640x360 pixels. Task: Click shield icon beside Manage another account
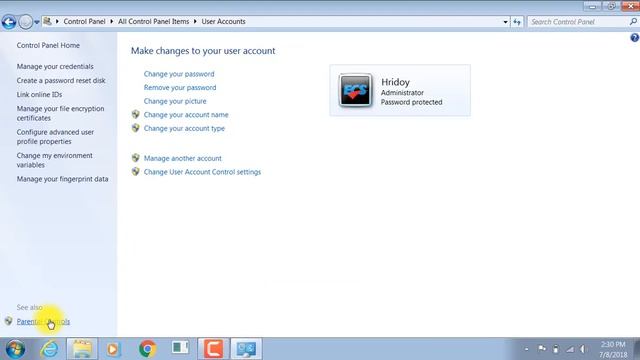coord(136,158)
